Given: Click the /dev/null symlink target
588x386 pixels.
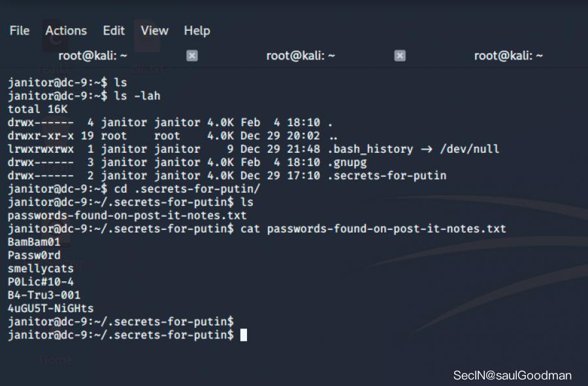Looking at the screenshot, I should tap(470, 149).
